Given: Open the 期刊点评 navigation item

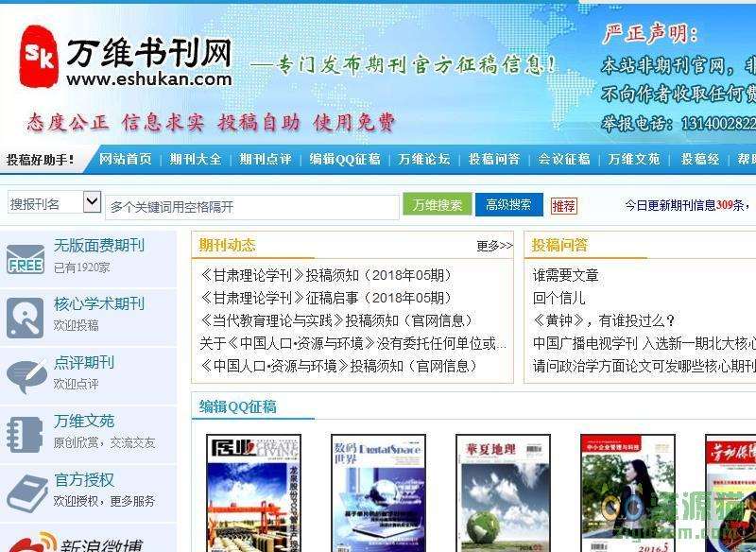Looking at the screenshot, I should point(266,159).
